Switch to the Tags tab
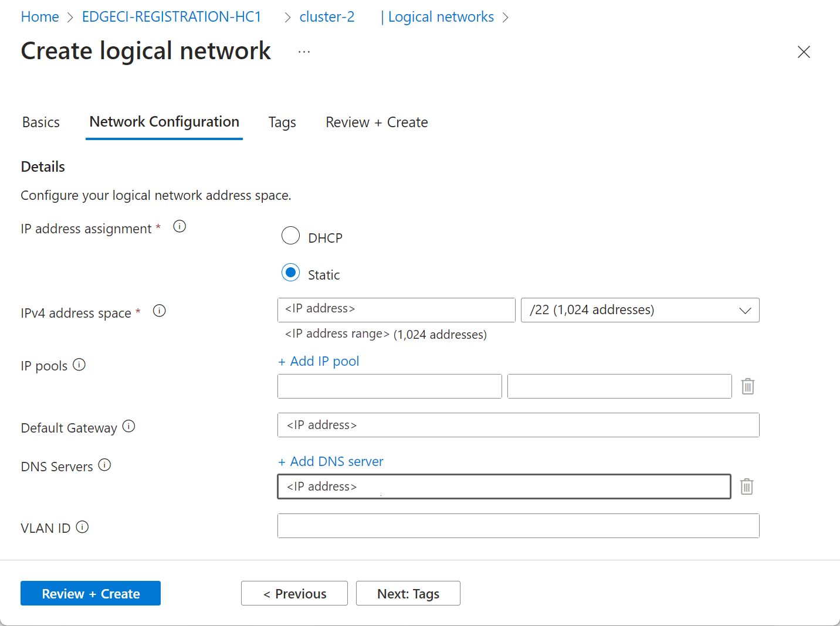 [282, 123]
